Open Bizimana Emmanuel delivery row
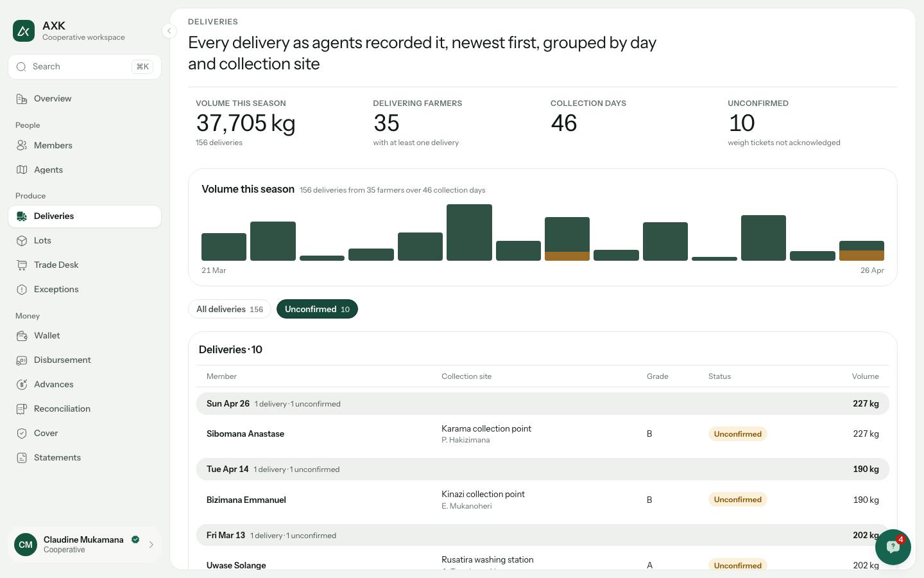 [x=543, y=500]
